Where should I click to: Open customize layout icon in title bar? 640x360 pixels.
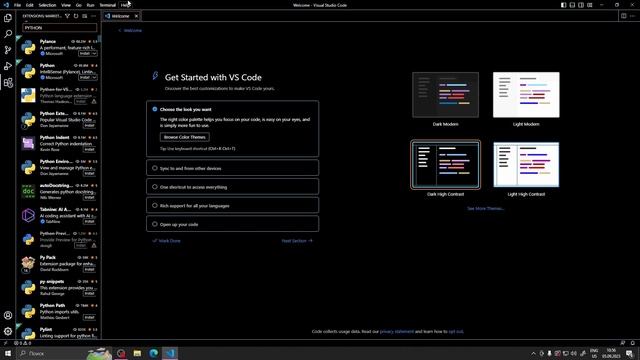click(590, 5)
